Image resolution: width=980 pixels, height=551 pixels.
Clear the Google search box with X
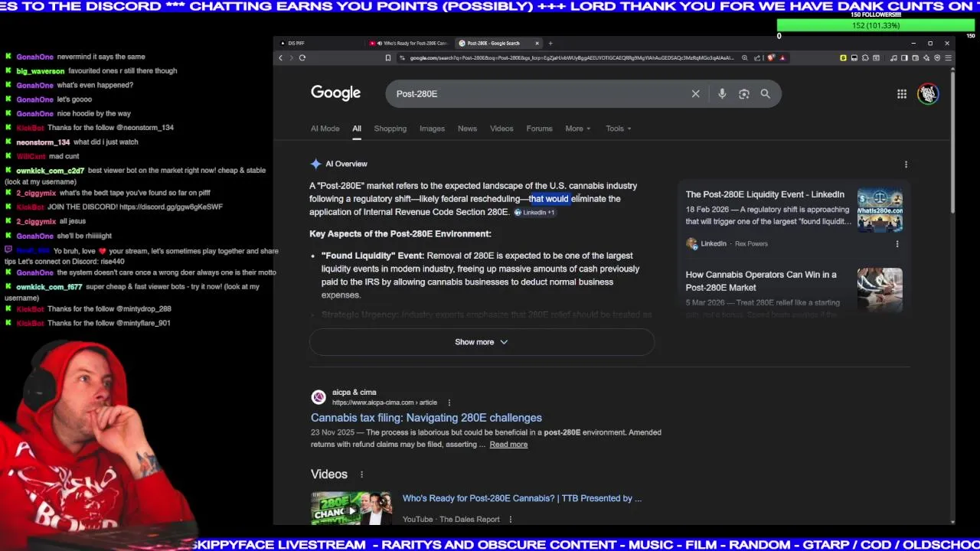click(695, 93)
